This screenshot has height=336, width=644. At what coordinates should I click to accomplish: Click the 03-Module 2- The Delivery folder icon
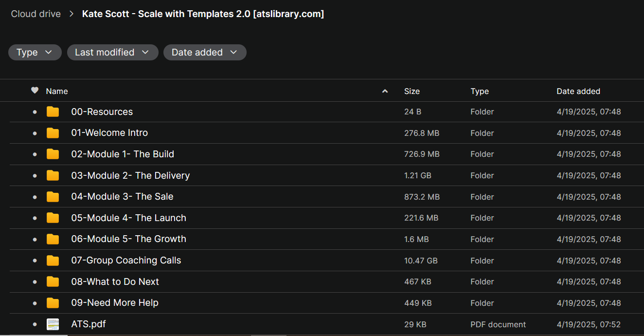coord(53,176)
